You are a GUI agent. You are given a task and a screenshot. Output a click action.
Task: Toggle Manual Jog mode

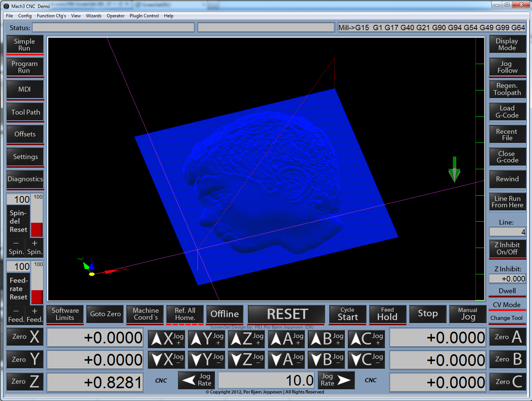coord(468,314)
